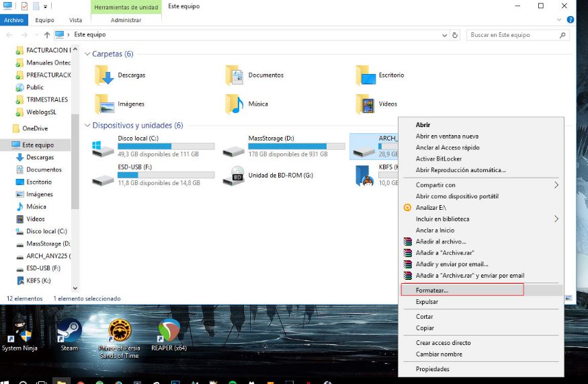Open the address bar history dropdown
The width and height of the screenshot is (588, 384).
pos(444,35)
